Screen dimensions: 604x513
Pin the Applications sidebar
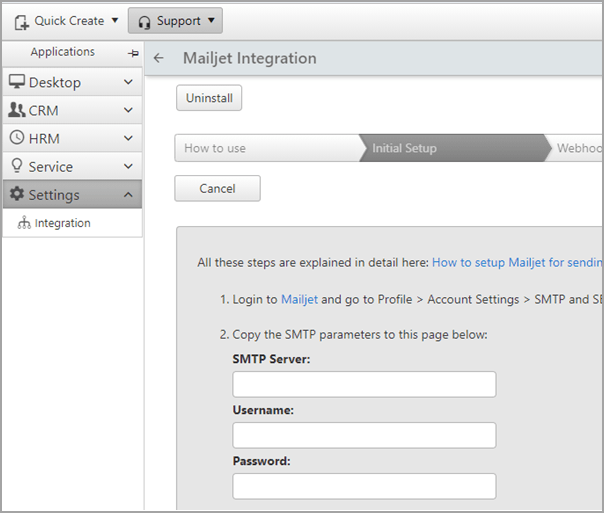(x=133, y=53)
